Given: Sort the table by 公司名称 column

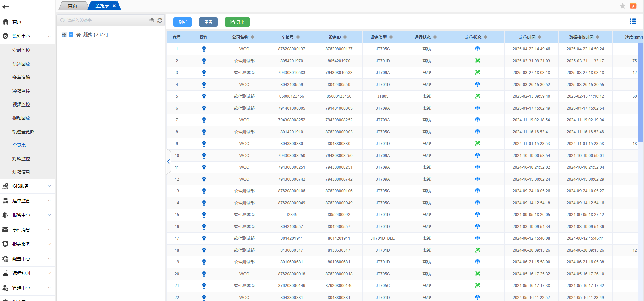Looking at the screenshot, I should point(253,37).
